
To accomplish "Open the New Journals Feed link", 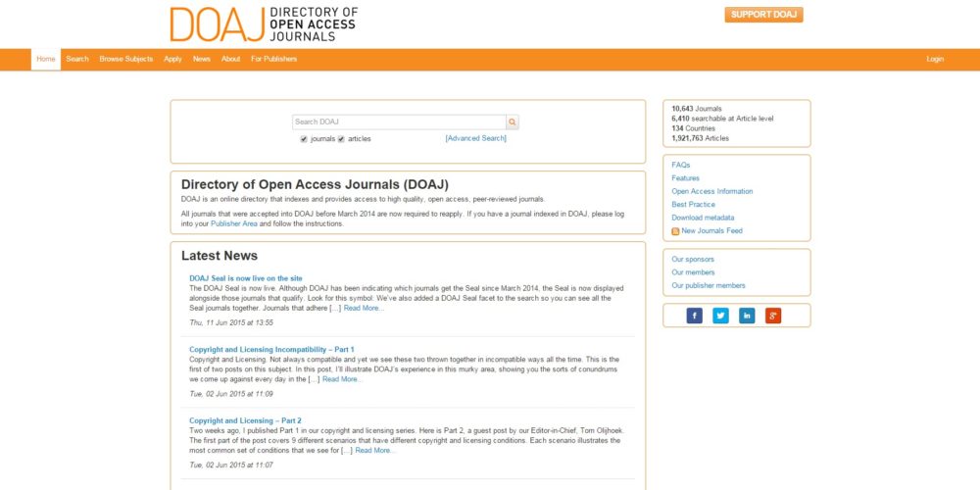I will (711, 230).
